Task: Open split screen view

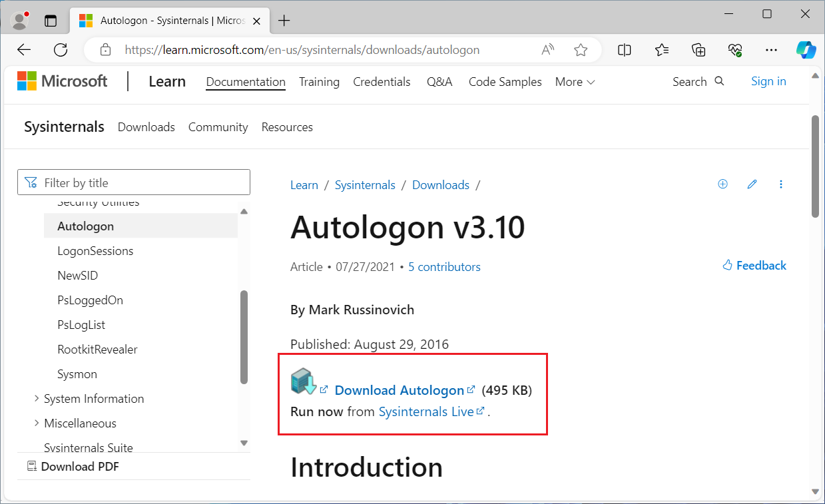Action: (x=625, y=50)
